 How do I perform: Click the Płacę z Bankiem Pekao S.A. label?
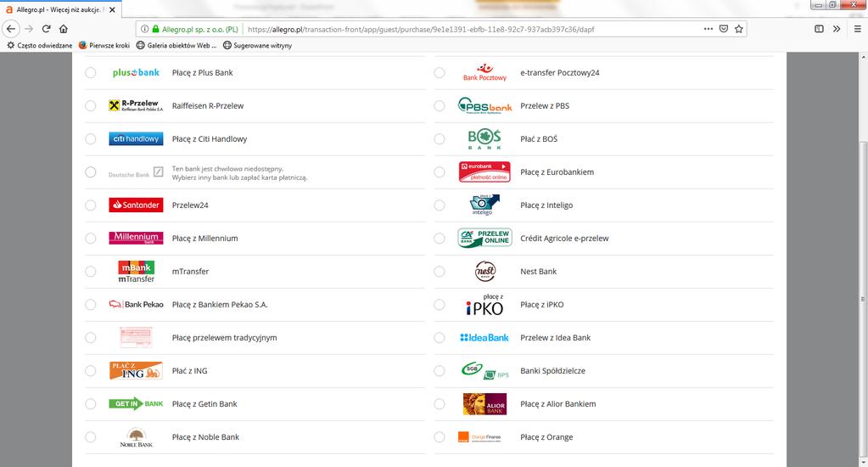[x=220, y=305]
